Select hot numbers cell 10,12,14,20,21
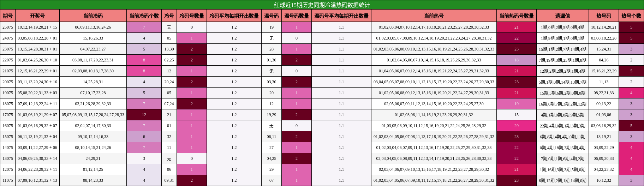644x186 pixels. pos(604,27)
